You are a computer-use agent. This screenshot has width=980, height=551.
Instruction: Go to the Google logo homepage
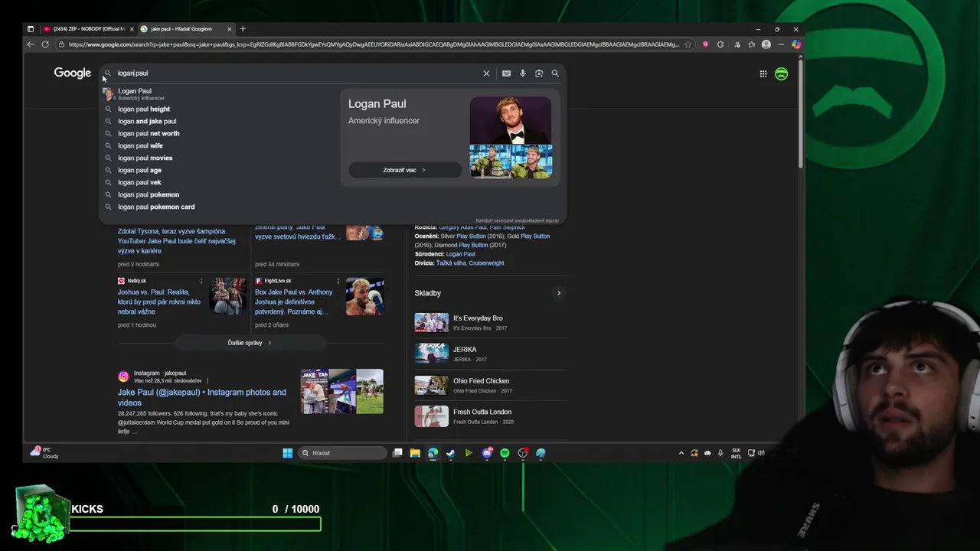(x=73, y=73)
